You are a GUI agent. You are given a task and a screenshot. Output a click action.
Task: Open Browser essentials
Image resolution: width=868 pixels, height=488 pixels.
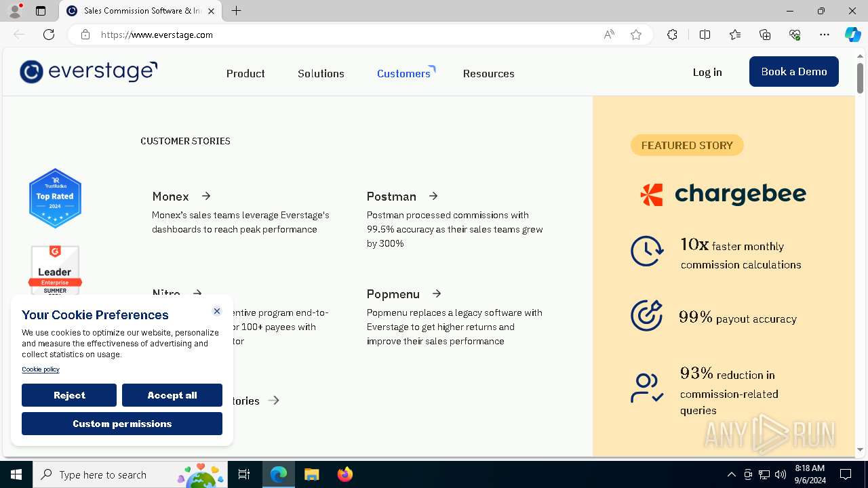tap(795, 35)
